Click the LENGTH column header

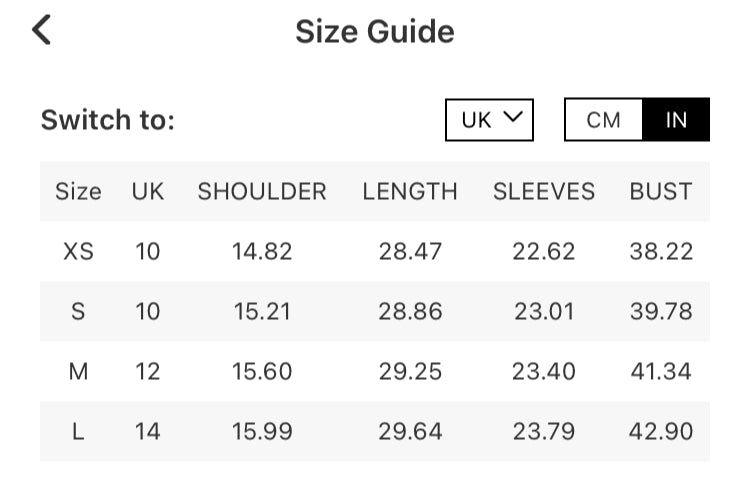[410, 191]
